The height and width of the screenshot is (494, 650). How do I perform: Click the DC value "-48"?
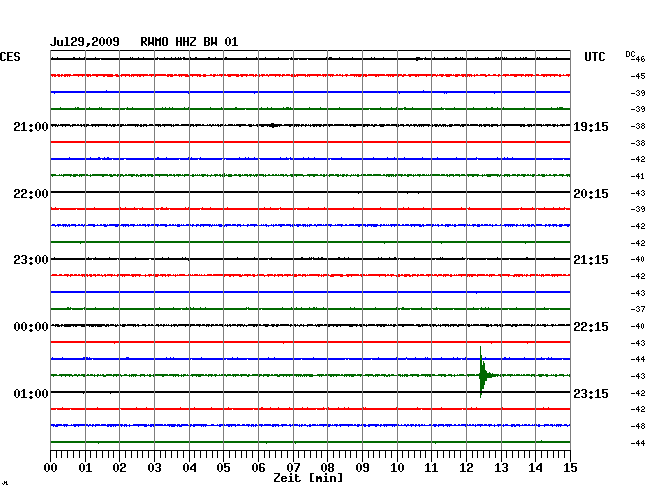pyautogui.click(x=638, y=426)
